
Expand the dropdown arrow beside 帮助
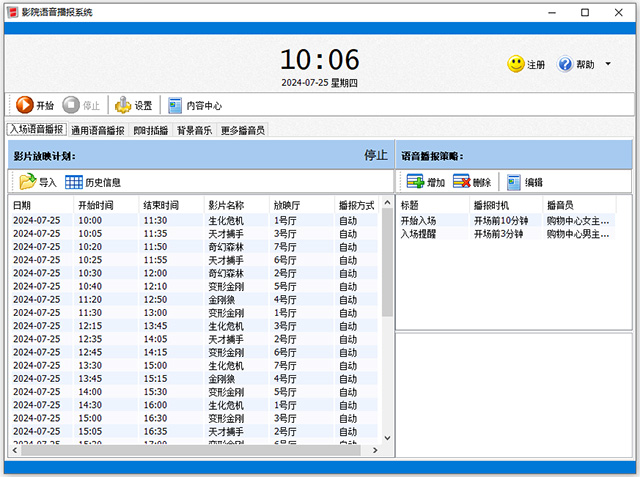[x=608, y=64]
